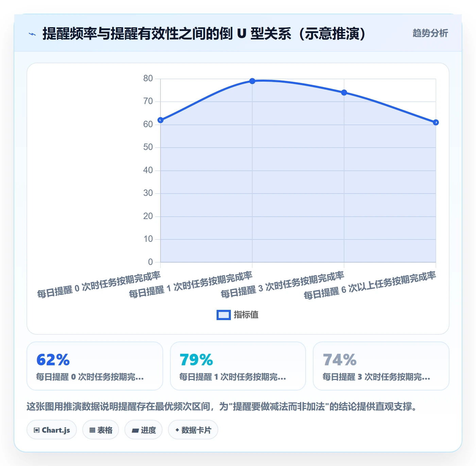The height and width of the screenshot is (466, 476).
Task: Click the chart title heading text
Action: [204, 34]
